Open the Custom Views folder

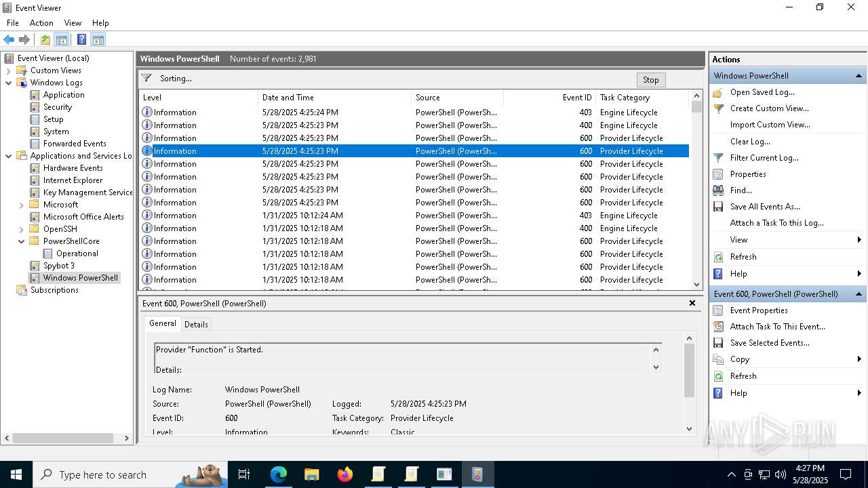pyautogui.click(x=56, y=70)
